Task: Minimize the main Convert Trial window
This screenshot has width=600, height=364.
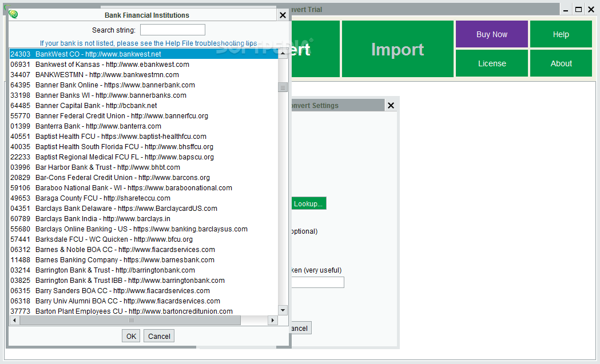Action: pyautogui.click(x=566, y=10)
